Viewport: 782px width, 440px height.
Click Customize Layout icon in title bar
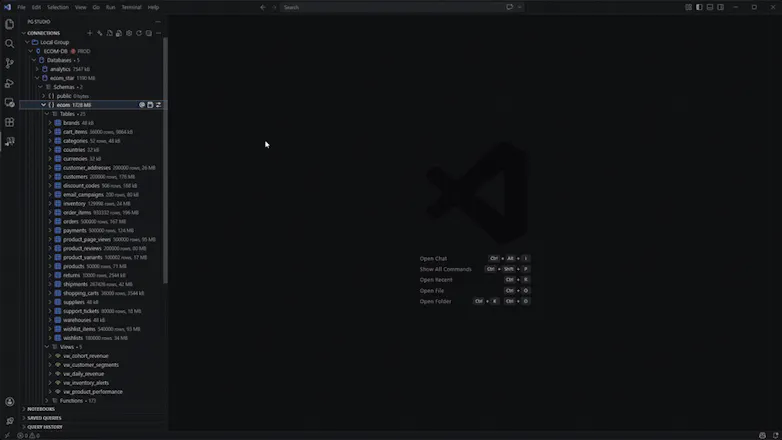coord(688,7)
